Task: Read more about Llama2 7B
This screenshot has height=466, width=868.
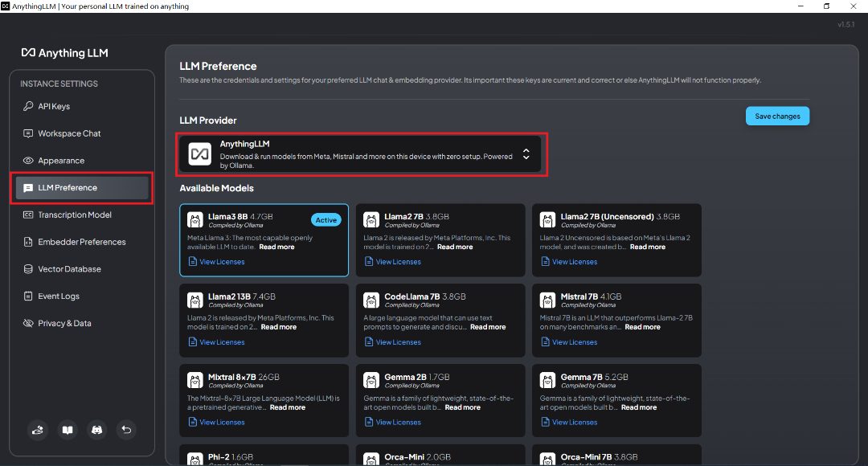Action: (455, 247)
